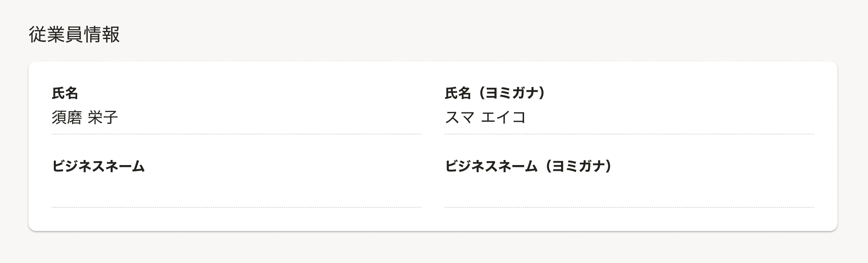Click the dotted line under ビジネスネーム（ヨミガナ）
This screenshot has width=868, height=263.
point(632,207)
